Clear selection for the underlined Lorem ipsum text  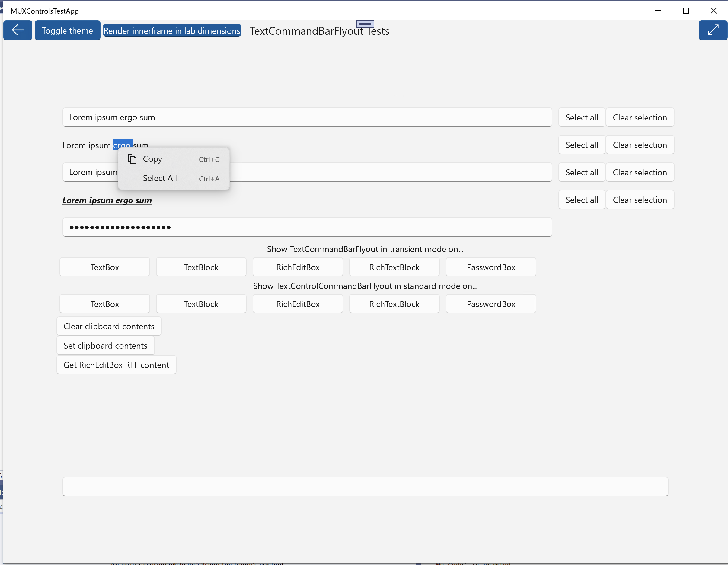(640, 199)
